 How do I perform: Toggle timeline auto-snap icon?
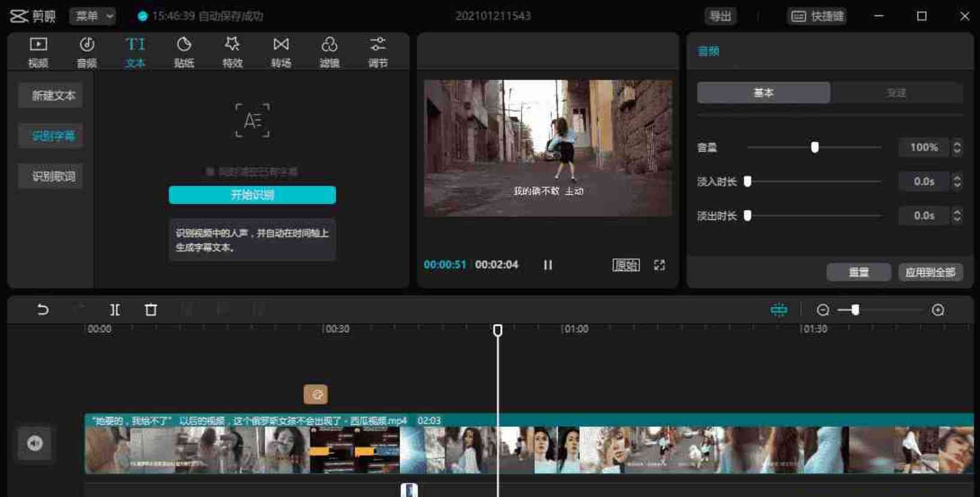point(779,310)
